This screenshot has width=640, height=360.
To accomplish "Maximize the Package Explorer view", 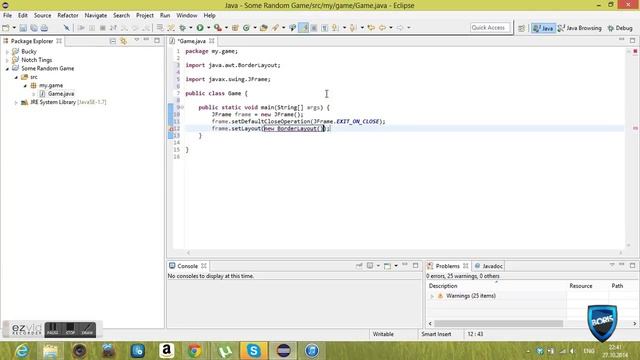I will 157,40.
